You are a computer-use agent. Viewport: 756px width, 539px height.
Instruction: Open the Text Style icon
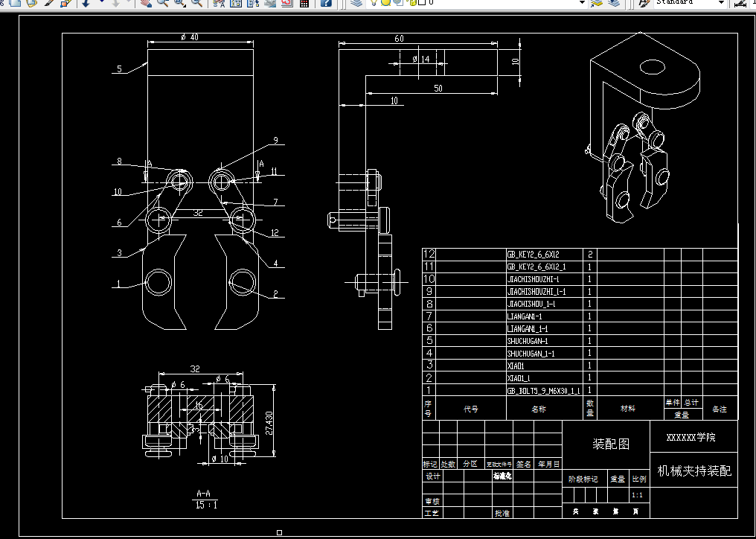pos(644,3)
